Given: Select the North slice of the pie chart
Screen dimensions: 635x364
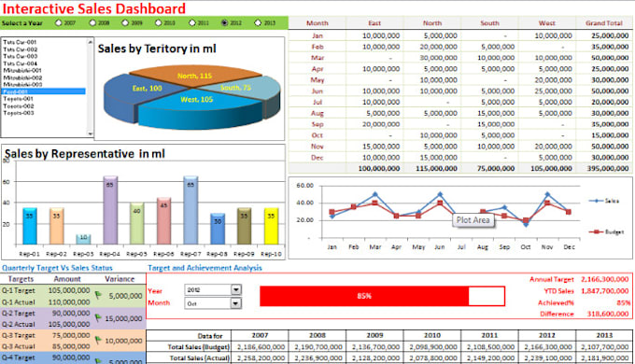Looking at the screenshot, I should [x=194, y=76].
